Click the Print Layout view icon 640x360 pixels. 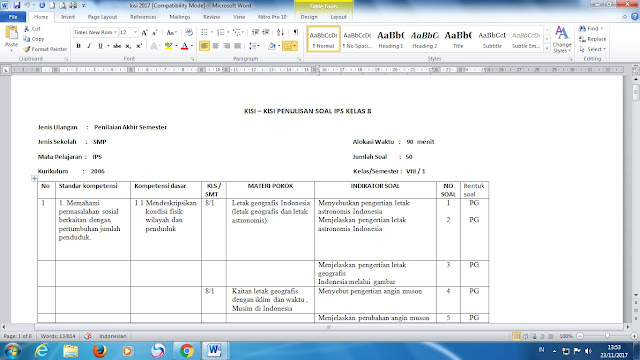[x=517, y=336]
